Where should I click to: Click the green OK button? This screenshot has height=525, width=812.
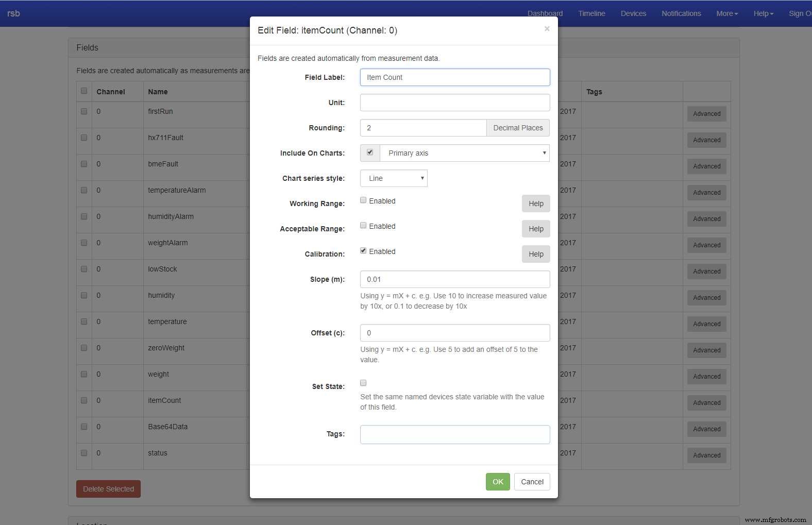click(497, 482)
